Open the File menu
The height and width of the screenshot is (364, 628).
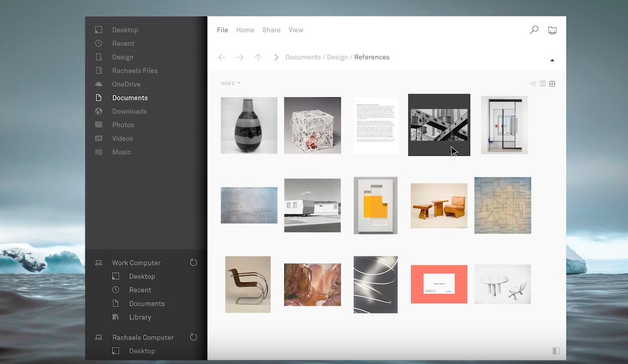(x=222, y=30)
